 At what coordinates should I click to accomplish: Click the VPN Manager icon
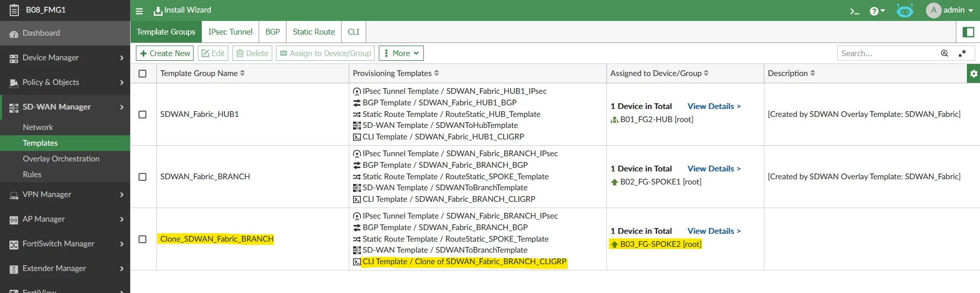click(14, 195)
